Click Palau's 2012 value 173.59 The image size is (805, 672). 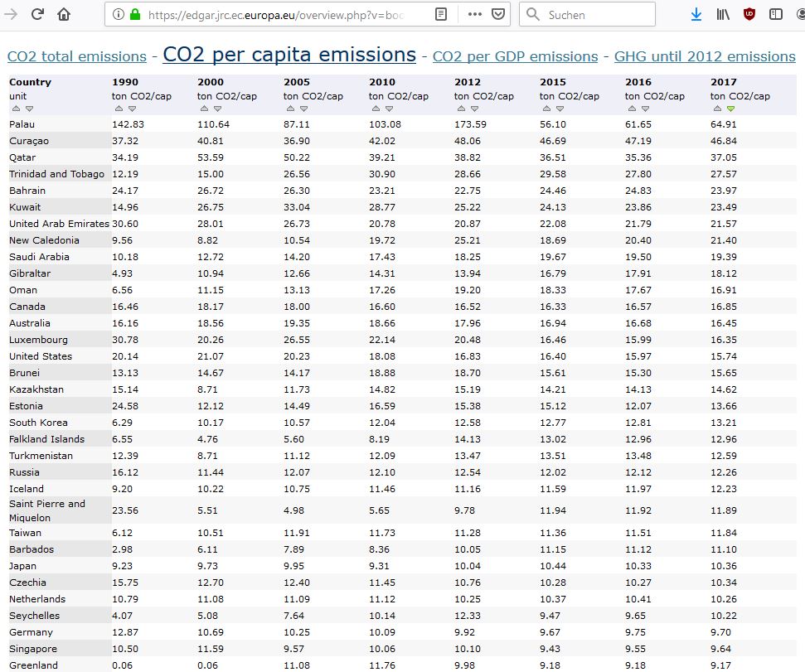[x=471, y=124]
